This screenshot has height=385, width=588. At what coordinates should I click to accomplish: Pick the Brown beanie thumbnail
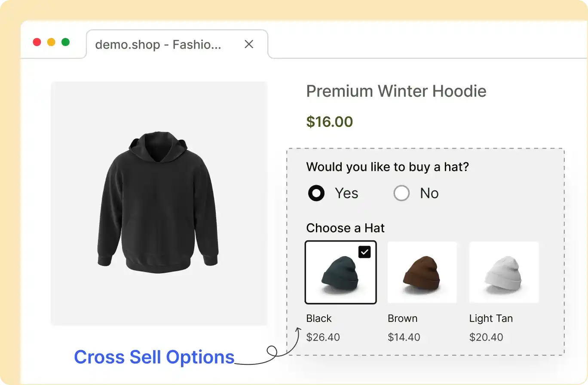[x=422, y=272]
